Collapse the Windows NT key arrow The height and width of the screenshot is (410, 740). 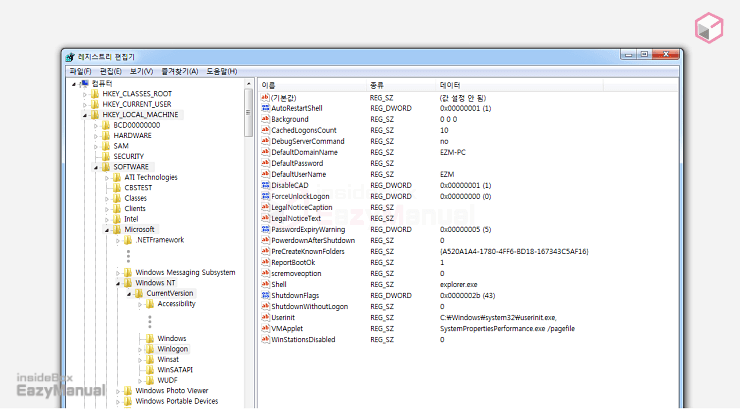click(x=118, y=283)
